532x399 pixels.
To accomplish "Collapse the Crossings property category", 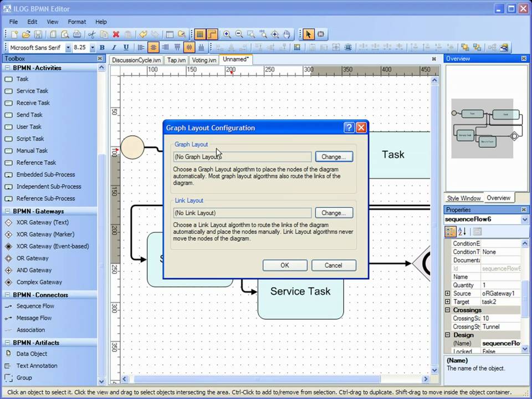I will pos(448,310).
